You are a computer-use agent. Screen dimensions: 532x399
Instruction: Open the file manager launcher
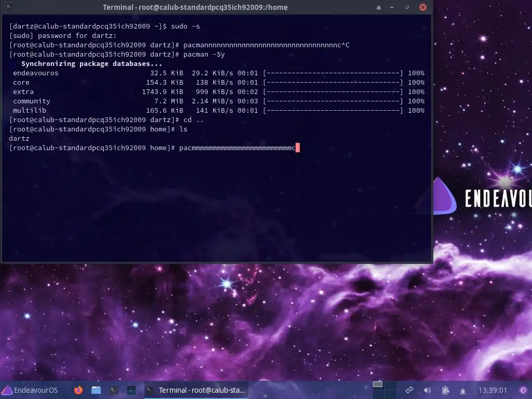tap(96, 390)
